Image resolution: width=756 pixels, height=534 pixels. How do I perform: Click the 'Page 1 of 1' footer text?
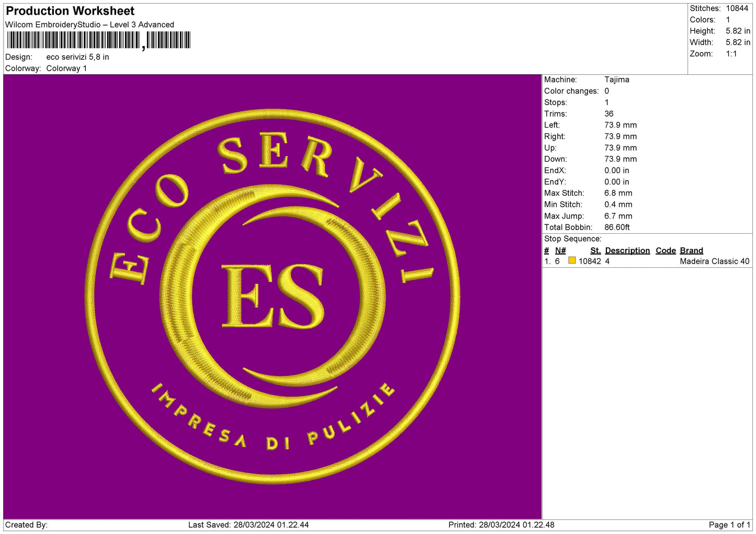[730, 525]
